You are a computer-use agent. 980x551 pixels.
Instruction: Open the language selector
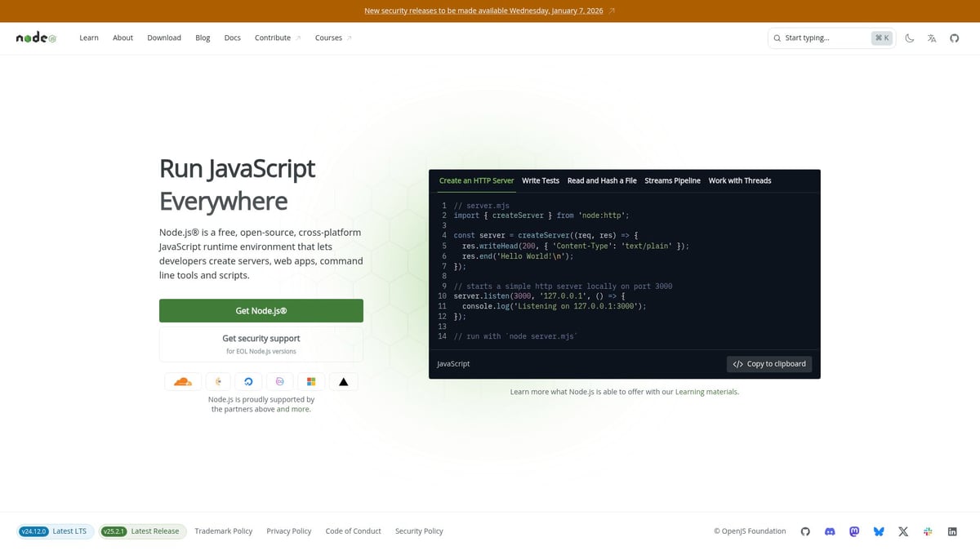(x=932, y=38)
